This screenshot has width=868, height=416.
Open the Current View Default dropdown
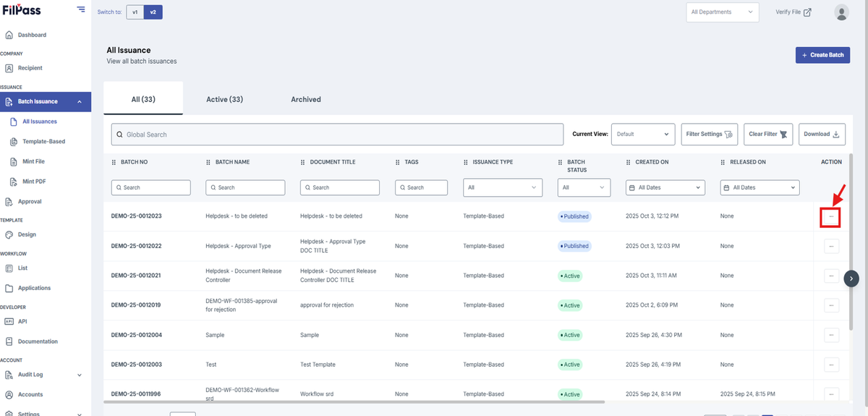pos(643,134)
